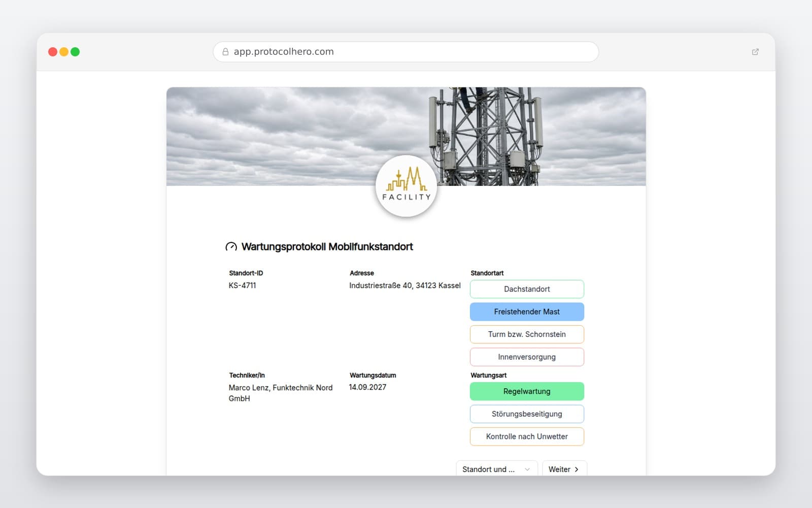Choose Turm bzw. Schornstein
The image size is (812, 508).
[x=527, y=334]
